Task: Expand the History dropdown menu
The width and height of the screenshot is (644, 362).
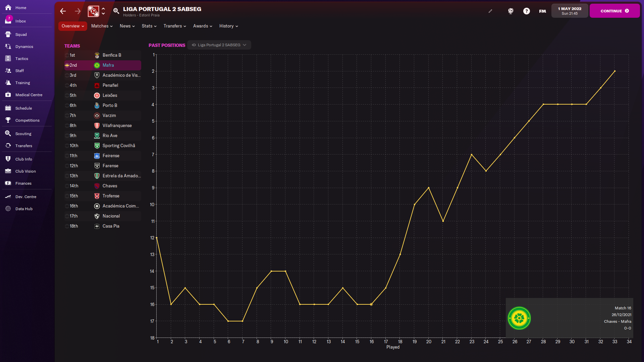Action: pyautogui.click(x=228, y=26)
